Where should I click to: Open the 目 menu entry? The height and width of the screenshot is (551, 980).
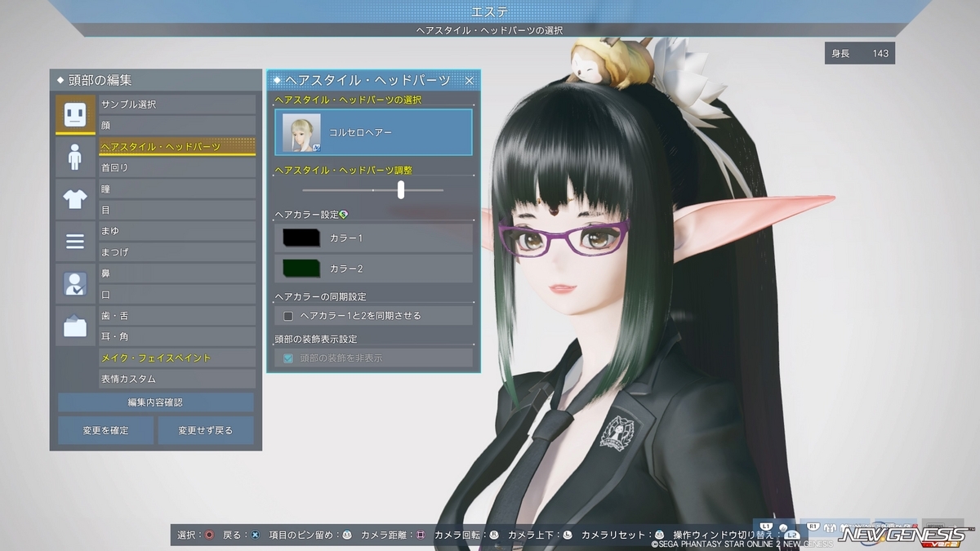(x=177, y=210)
